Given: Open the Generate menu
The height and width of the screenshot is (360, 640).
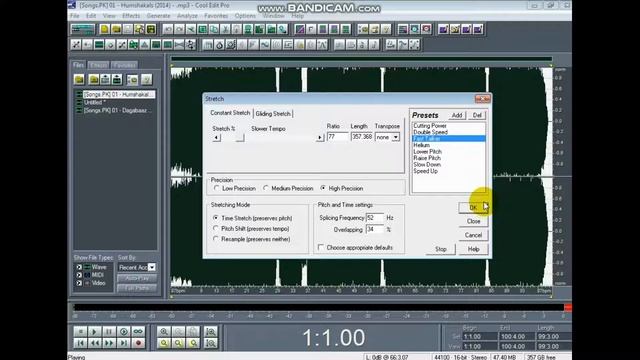Looking at the screenshot, I should [x=158, y=16].
